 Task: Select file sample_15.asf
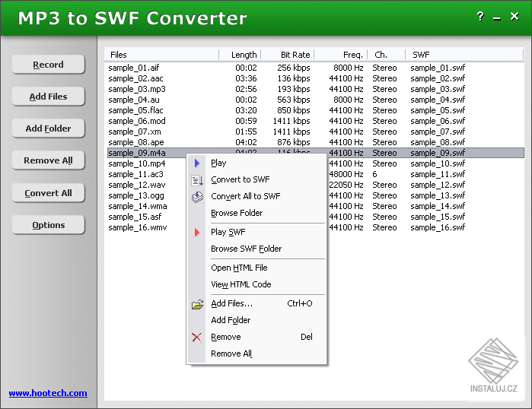(x=135, y=217)
